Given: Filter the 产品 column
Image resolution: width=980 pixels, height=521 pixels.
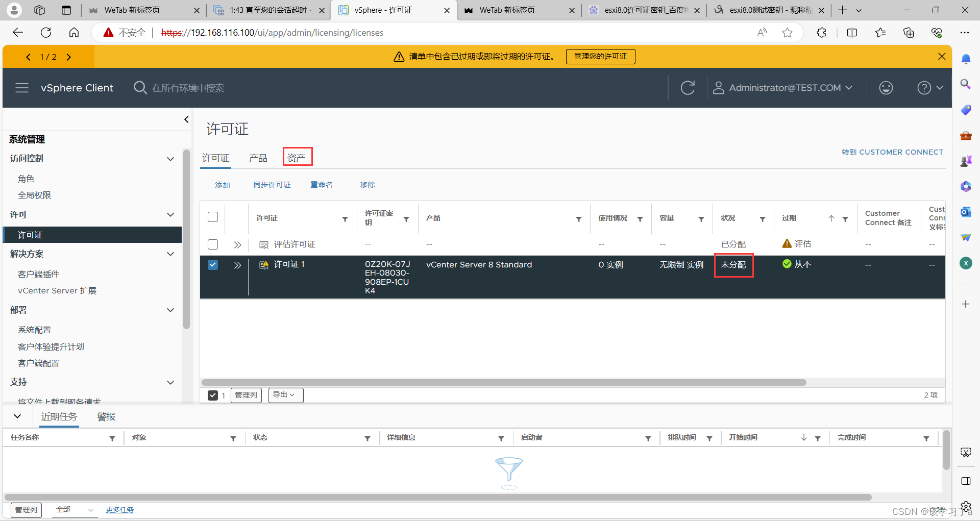Looking at the screenshot, I should tap(579, 219).
